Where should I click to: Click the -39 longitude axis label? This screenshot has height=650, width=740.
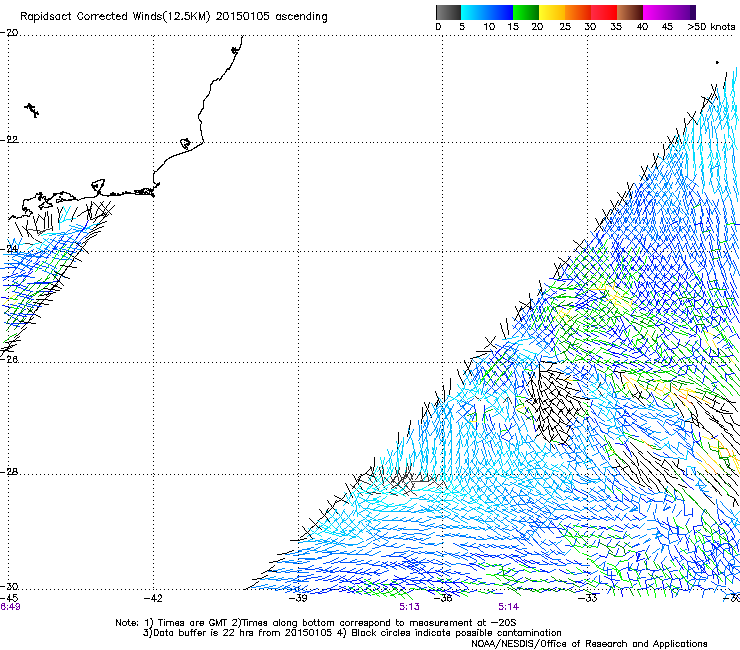click(298, 598)
